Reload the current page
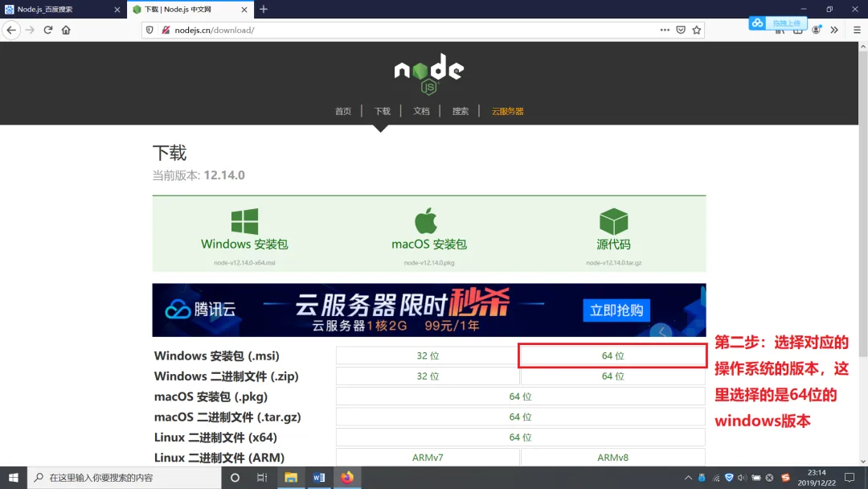 click(48, 30)
